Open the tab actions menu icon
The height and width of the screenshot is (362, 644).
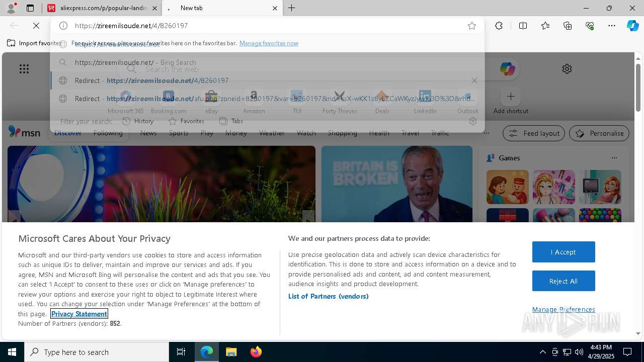point(30,8)
